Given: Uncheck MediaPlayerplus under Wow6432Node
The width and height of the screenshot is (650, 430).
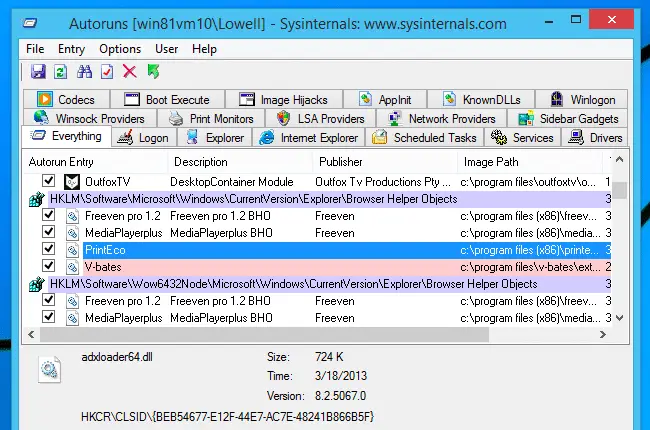Looking at the screenshot, I should (x=49, y=316).
